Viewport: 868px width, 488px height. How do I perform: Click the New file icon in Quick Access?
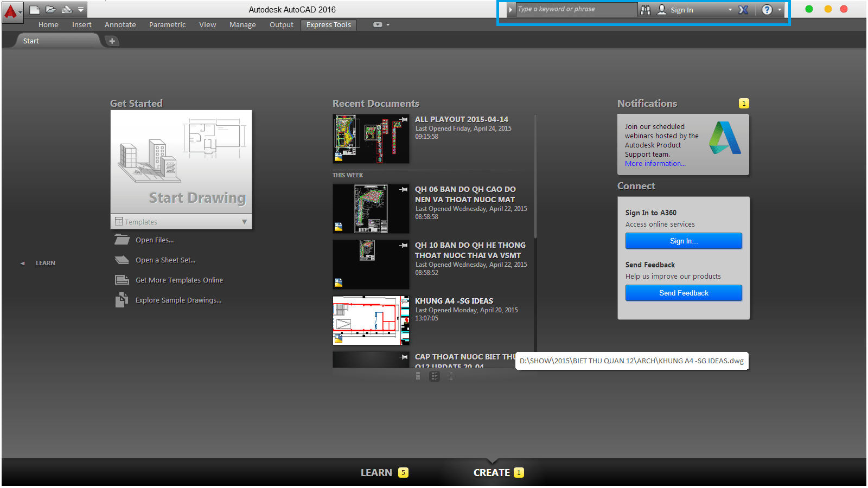[35, 9]
